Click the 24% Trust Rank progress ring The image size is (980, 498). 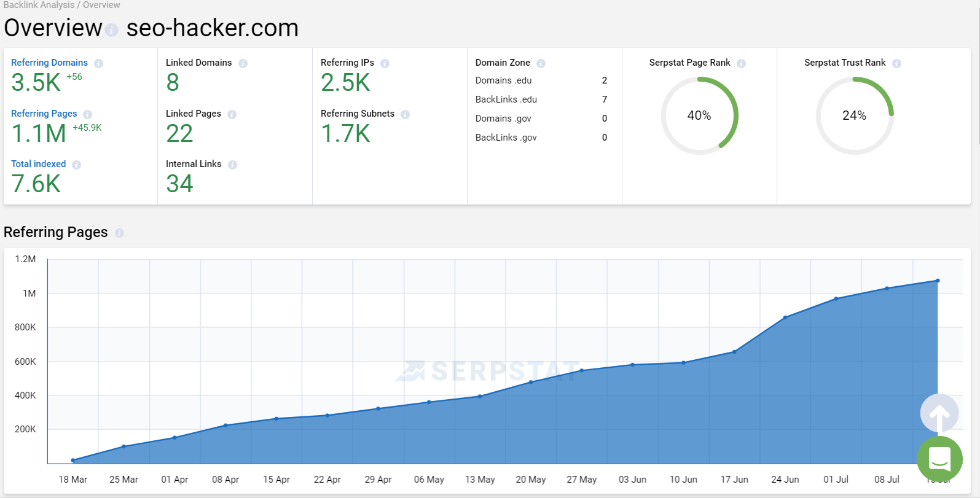click(x=854, y=115)
